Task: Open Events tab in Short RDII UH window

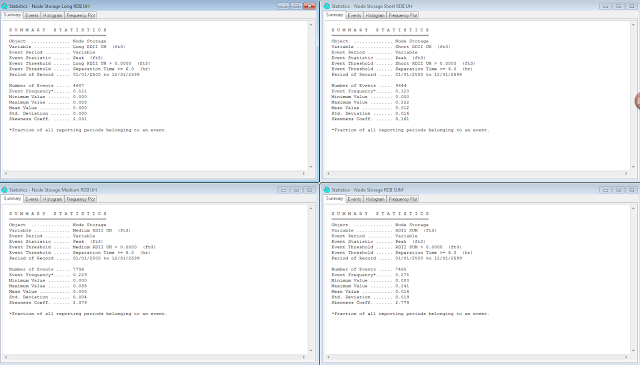Action: click(x=354, y=15)
